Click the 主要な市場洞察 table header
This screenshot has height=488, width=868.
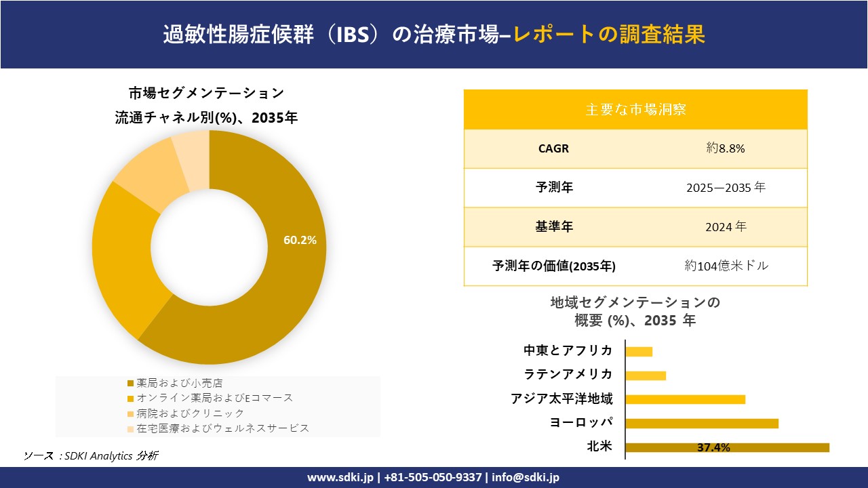[635, 109]
